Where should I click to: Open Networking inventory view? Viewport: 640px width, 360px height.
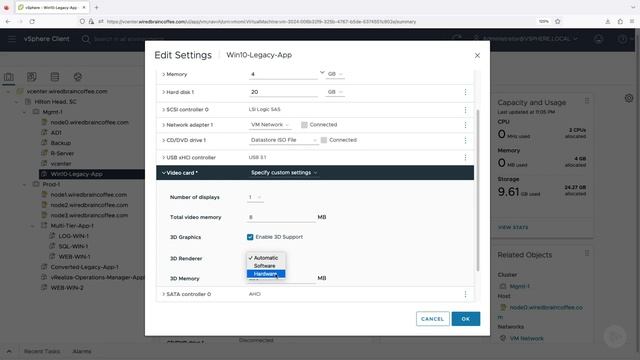[78, 77]
